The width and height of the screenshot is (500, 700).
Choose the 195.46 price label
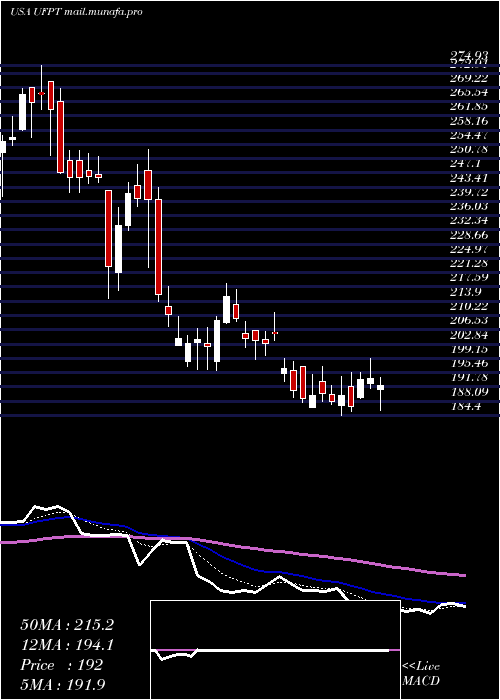(x=469, y=363)
